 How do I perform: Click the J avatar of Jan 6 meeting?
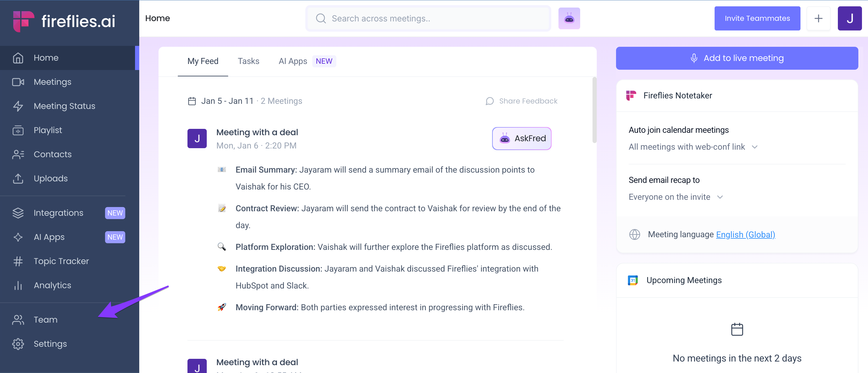point(197,138)
